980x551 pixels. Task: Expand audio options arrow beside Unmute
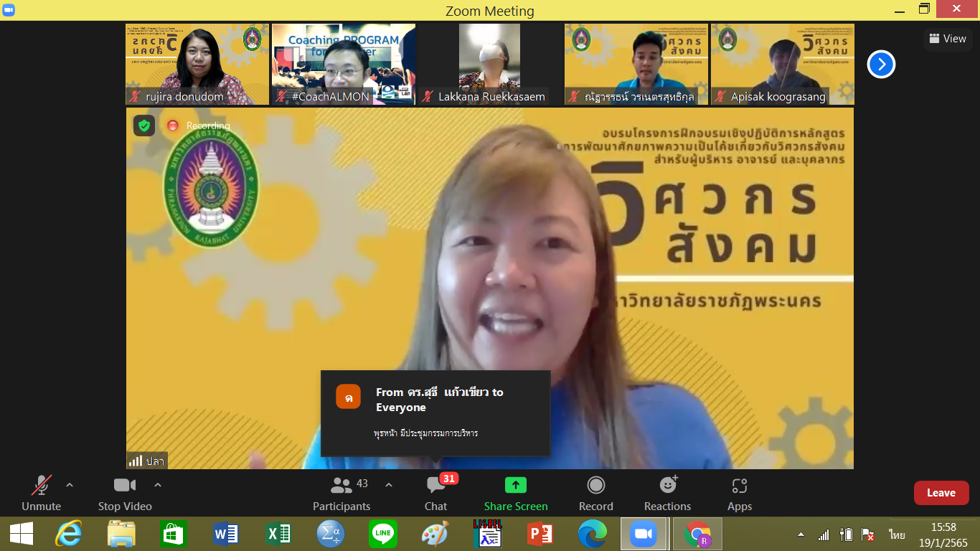(x=70, y=486)
